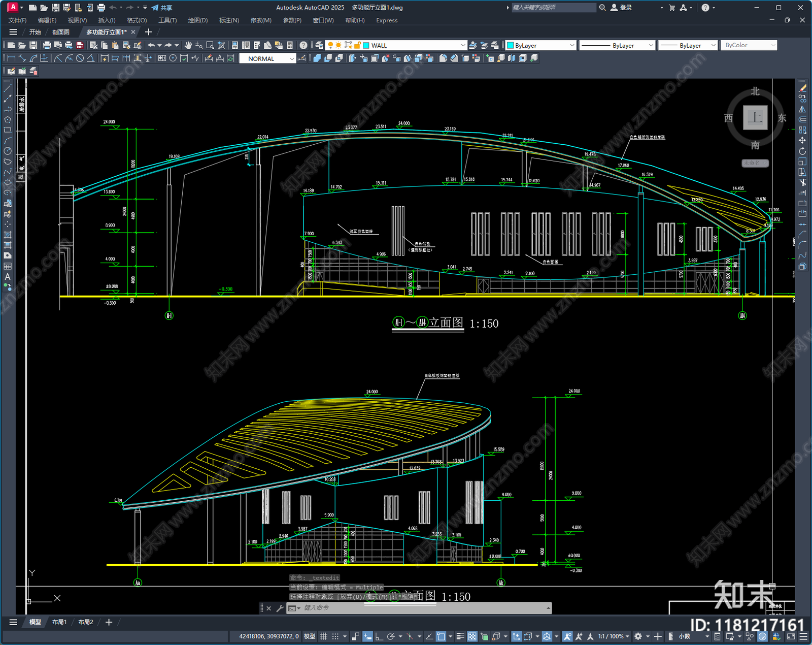Select the Linear dimension tool
The height and width of the screenshot is (645, 812).
pyautogui.click(x=11, y=58)
